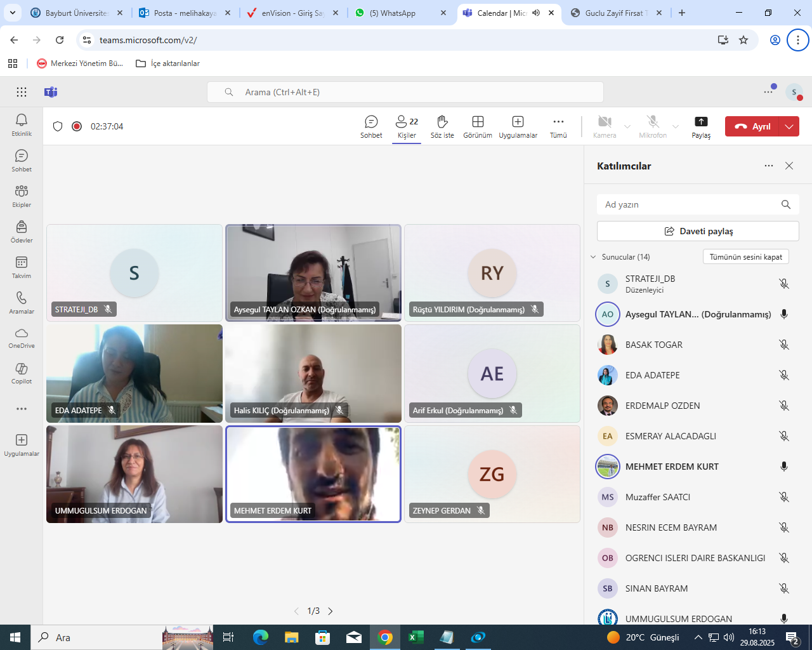Screen dimensions: 812x650
Task: Open OneDrive in the left sidebar
Action: [22, 337]
